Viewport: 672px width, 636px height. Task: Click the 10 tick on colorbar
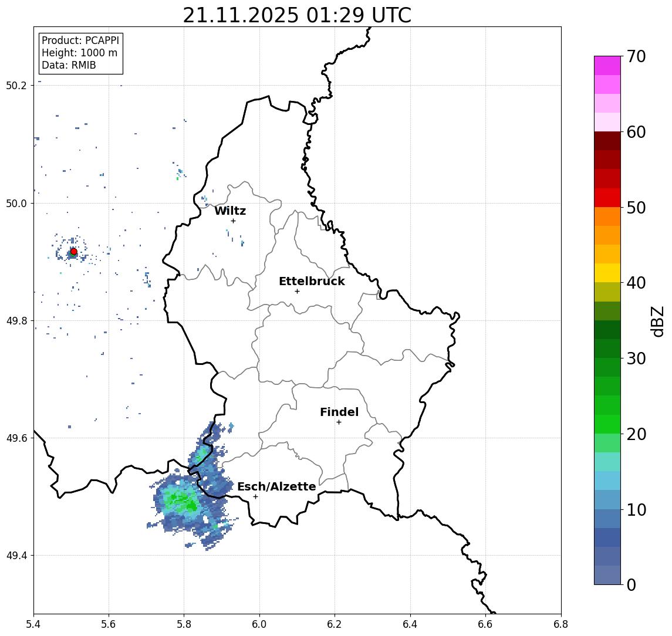pos(636,509)
